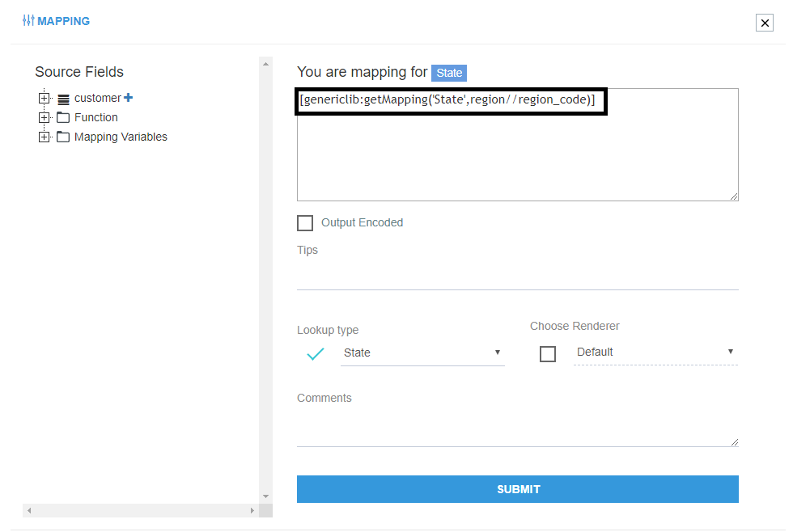Click the Comments text box

click(517, 429)
